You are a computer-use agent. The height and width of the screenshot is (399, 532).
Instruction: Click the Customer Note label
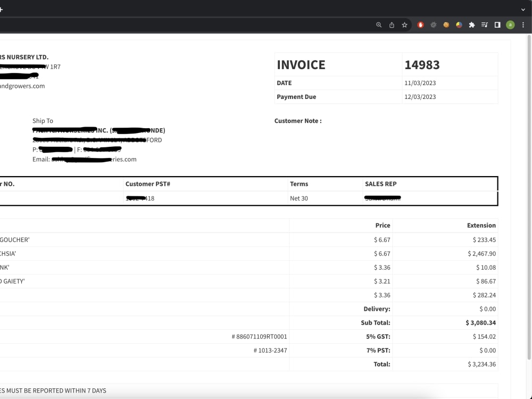pyautogui.click(x=298, y=121)
